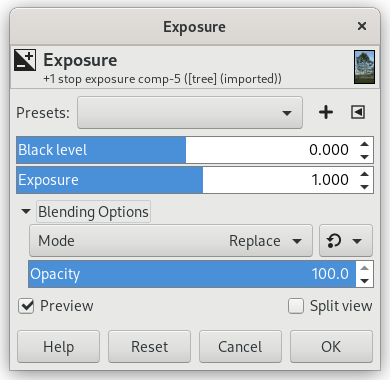390x380 pixels.
Task: Click the Exposure tool icon in header
Action: coord(25,60)
